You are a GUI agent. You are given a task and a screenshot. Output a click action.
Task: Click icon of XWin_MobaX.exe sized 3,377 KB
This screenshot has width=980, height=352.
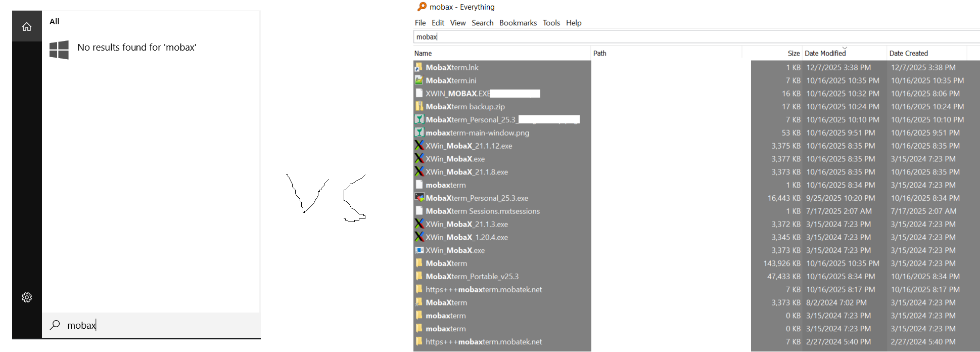pos(419,159)
